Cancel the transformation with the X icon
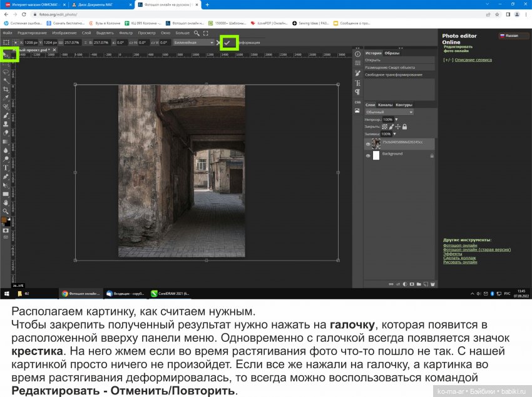532x397 pixels. tap(219, 43)
